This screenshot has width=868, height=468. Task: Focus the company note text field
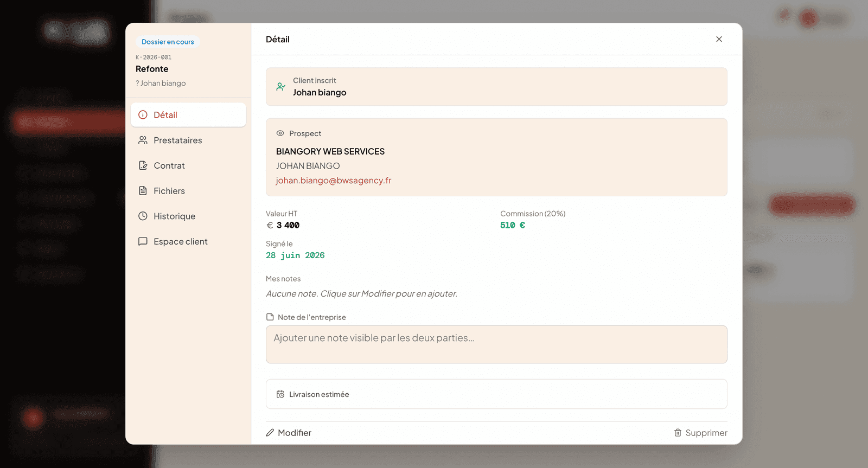[x=496, y=344]
